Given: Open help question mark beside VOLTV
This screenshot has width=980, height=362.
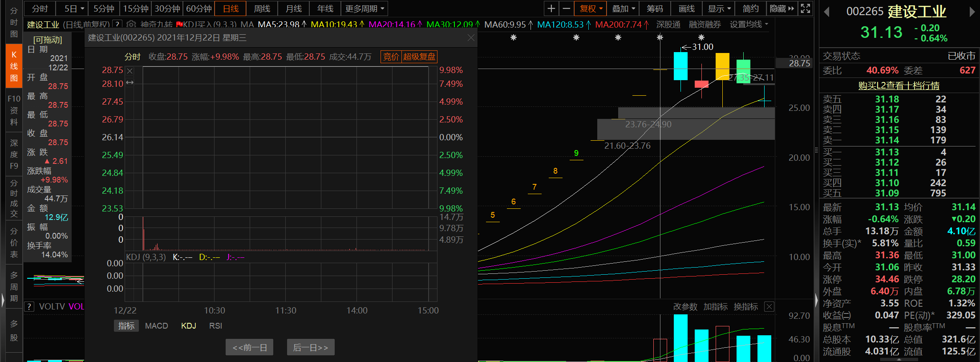Looking at the screenshot, I should click(x=29, y=306).
